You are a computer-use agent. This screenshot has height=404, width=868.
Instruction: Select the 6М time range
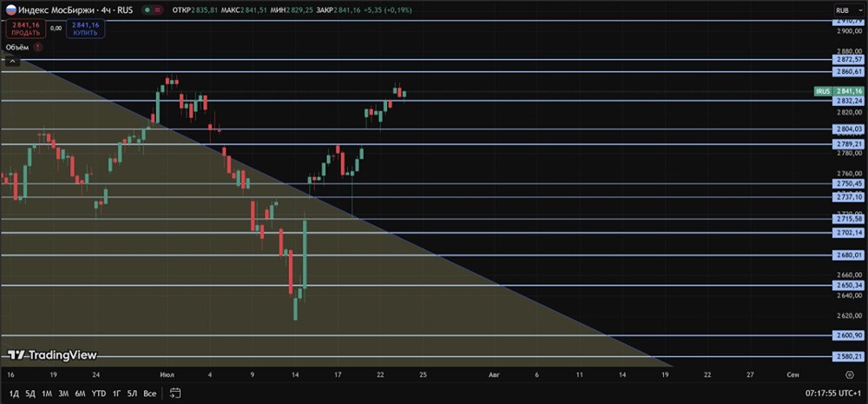(x=80, y=394)
